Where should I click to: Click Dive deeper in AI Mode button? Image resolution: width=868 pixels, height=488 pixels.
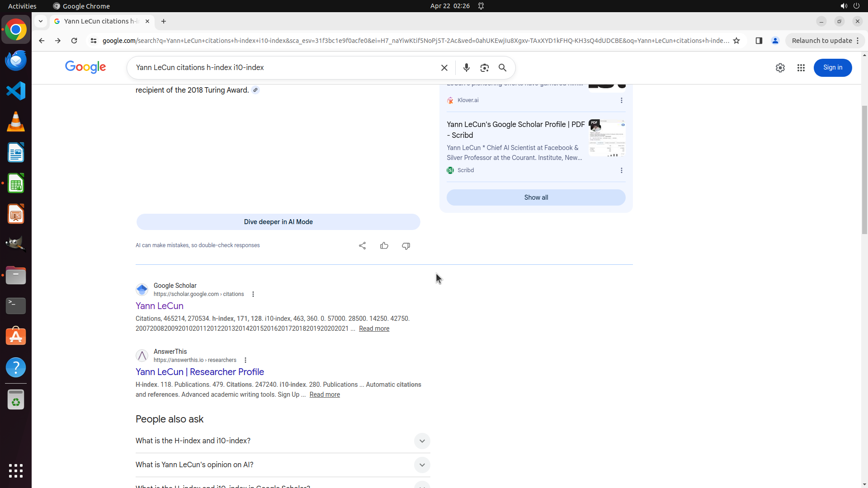coord(278,222)
